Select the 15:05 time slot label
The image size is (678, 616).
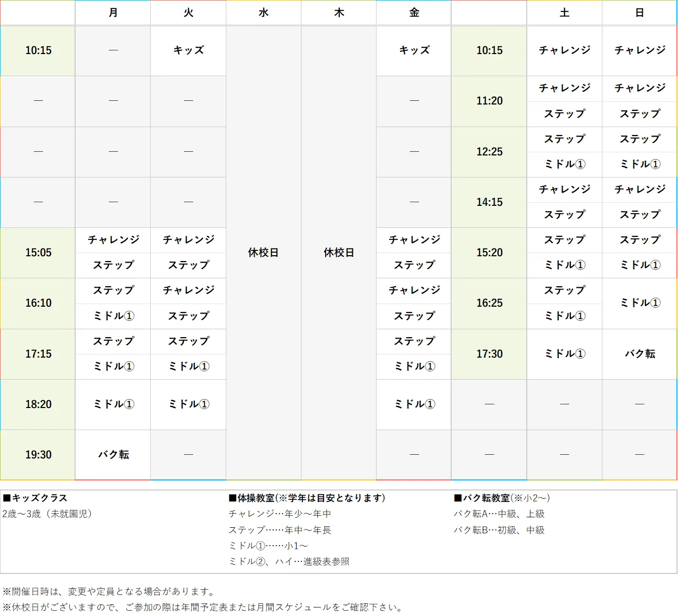tap(37, 253)
